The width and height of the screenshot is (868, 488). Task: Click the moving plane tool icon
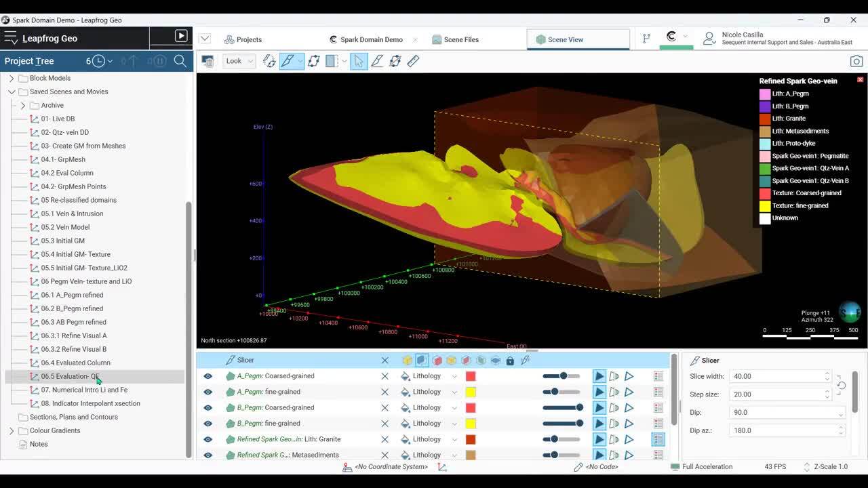(x=313, y=61)
